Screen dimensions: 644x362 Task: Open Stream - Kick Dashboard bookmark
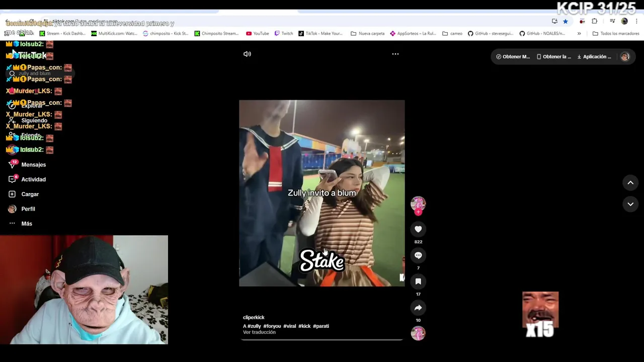63,34
